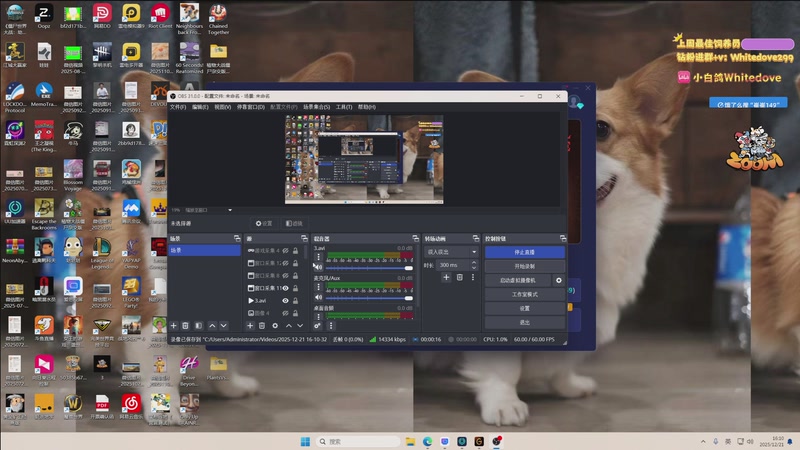Open Settings button in controls panel
Image resolution: width=800 pixels, height=450 pixels.
524,308
